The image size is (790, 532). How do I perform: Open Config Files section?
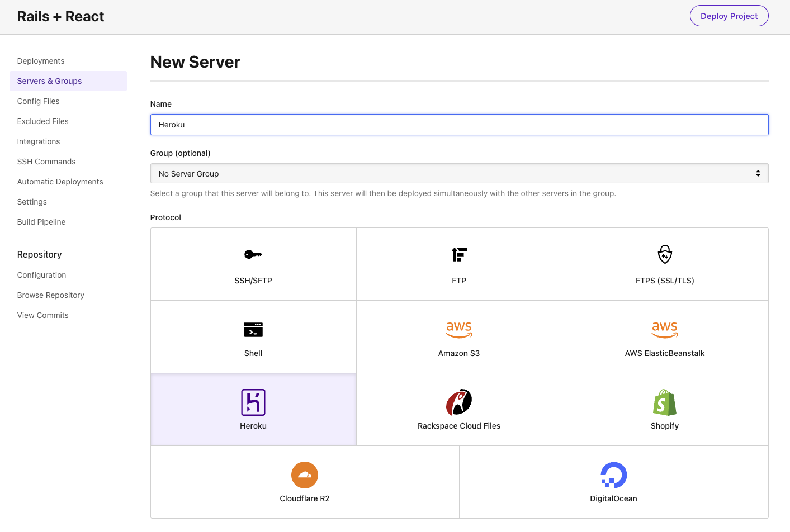[x=38, y=101]
